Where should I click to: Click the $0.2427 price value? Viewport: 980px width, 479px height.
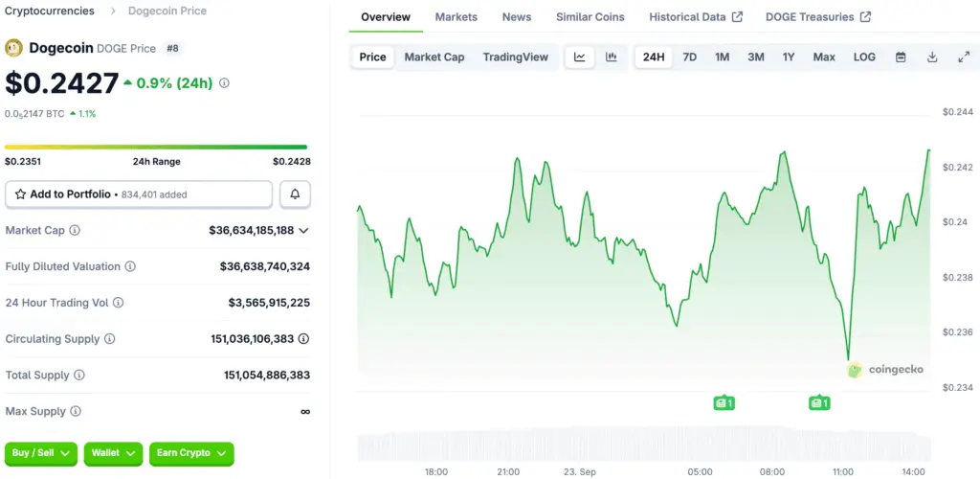(62, 83)
